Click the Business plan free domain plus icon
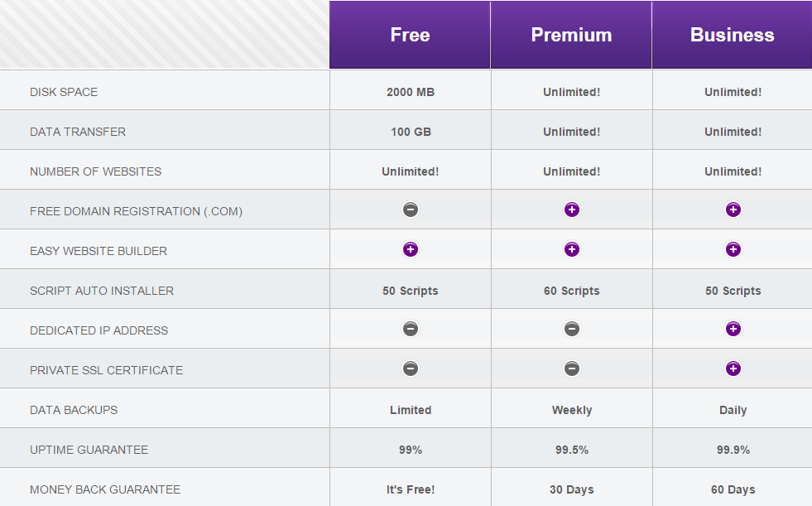This screenshot has height=506, width=812. tap(733, 210)
